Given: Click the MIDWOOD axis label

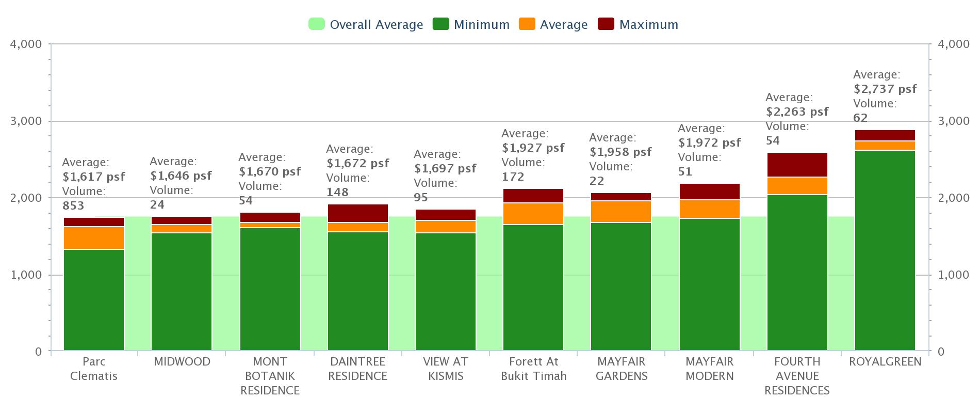Looking at the screenshot, I should tap(182, 362).
